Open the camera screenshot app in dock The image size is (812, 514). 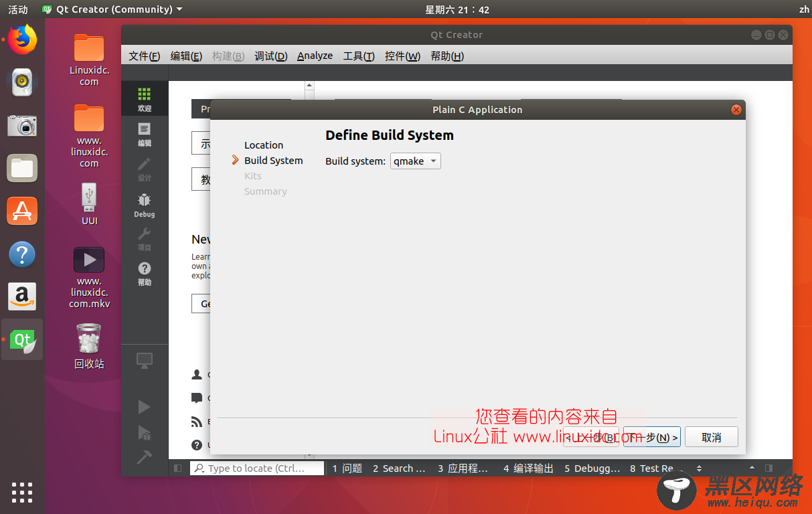22,125
